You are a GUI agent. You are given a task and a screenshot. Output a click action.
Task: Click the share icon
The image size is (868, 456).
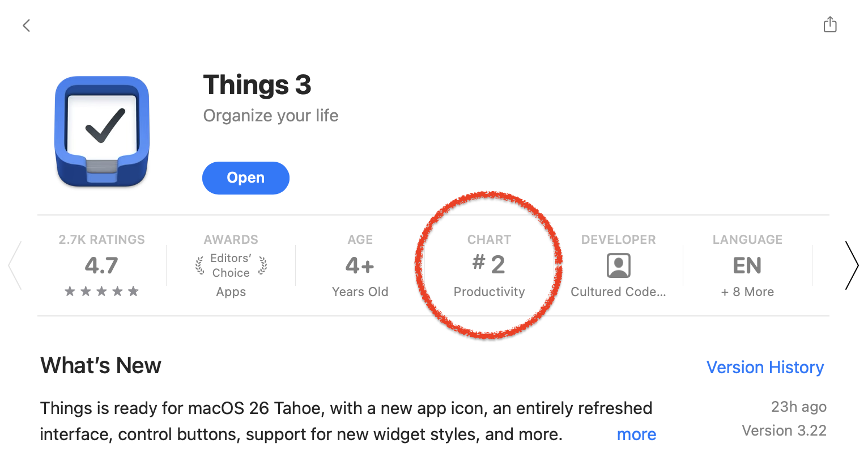[829, 25]
